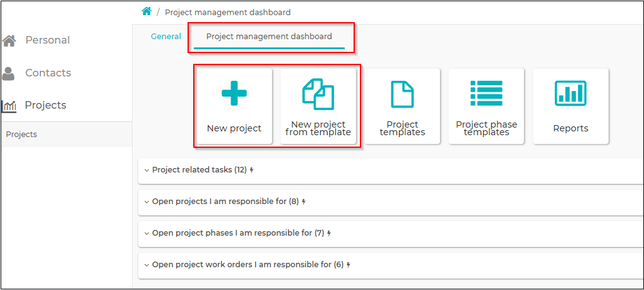This screenshot has height=290, width=644.
Task: Click the plus icon for New project
Action: point(234,94)
